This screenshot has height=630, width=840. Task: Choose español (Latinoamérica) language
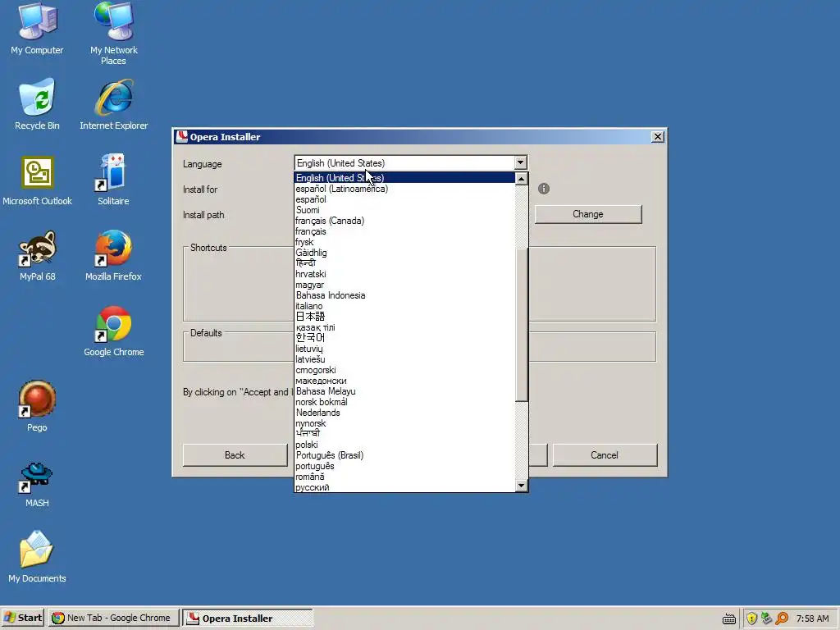click(x=404, y=189)
